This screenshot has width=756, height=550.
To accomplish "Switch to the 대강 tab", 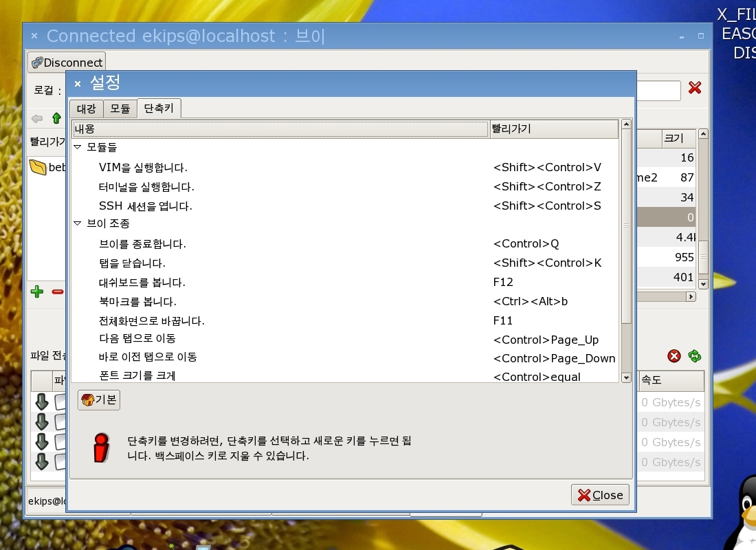I will 86,109.
